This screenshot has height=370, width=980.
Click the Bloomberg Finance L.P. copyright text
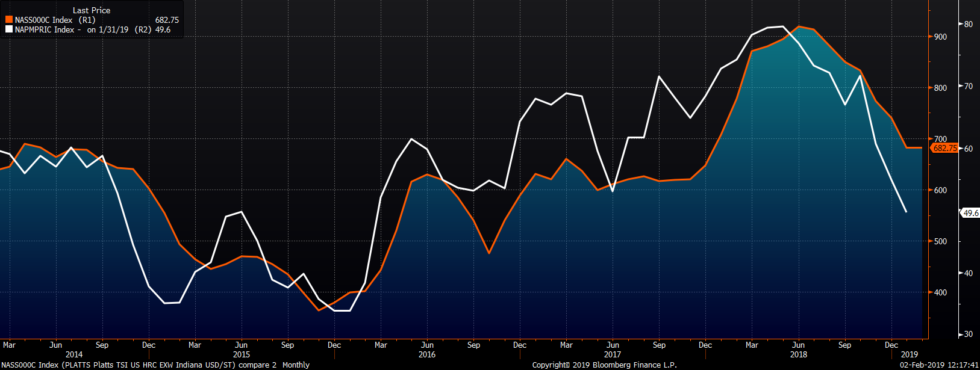pos(604,365)
